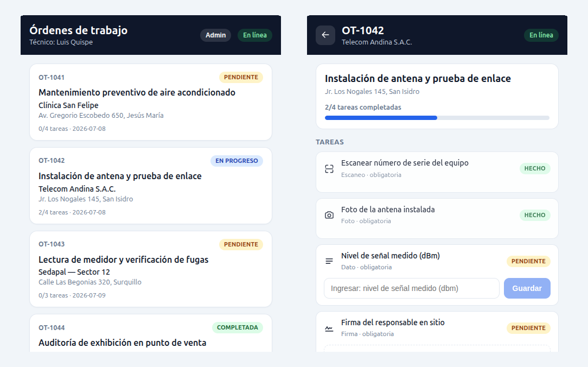This screenshot has width=588, height=367.
Task: Open Auditoría de exhibición en punto de venta
Action: pyautogui.click(x=151, y=333)
